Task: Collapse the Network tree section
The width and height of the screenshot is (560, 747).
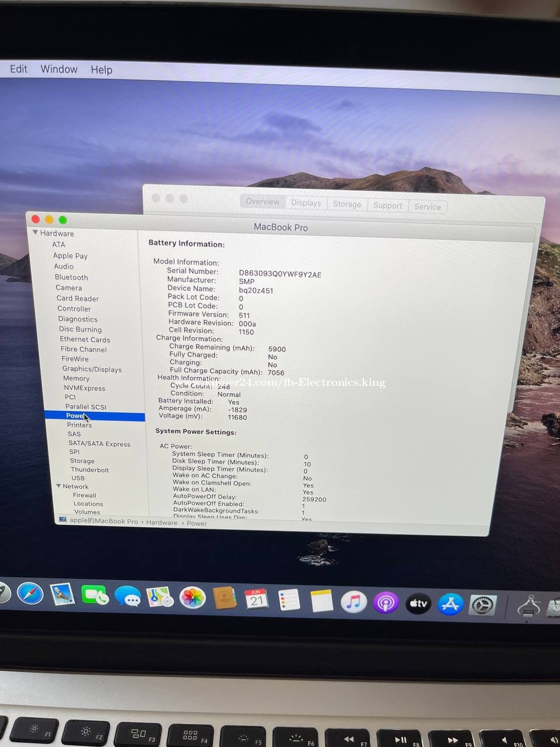Action: (x=58, y=486)
